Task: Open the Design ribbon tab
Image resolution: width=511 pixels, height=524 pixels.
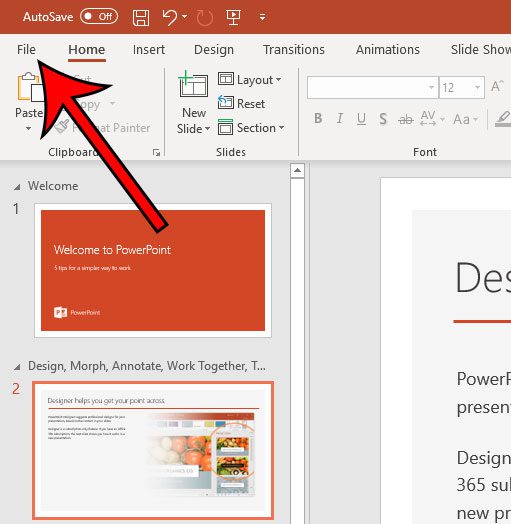Action: (214, 49)
